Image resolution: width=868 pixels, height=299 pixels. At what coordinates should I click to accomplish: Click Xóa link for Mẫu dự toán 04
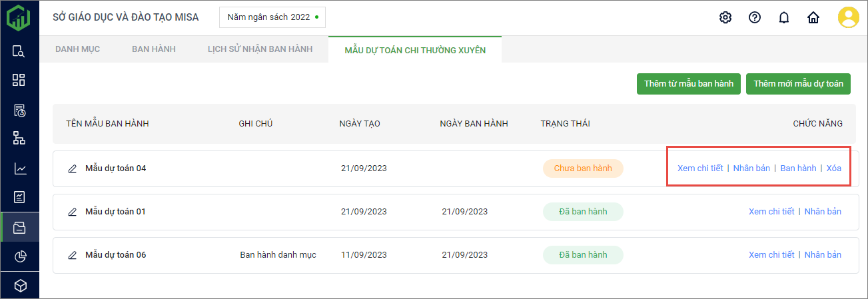pos(833,168)
